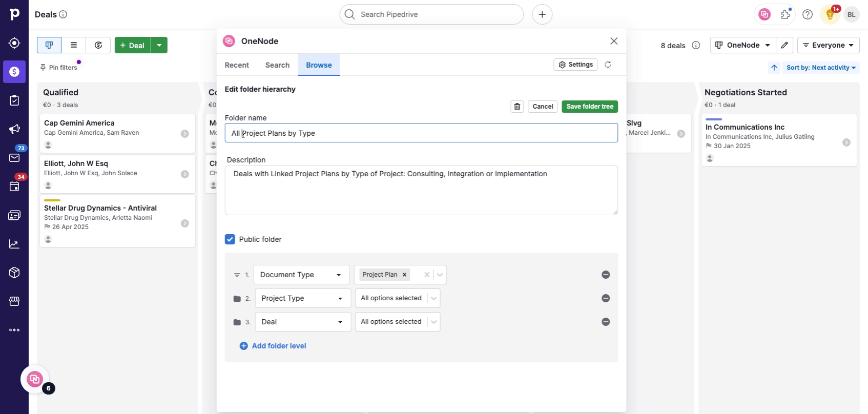The image size is (868, 414).
Task: Open the Elliott, John W Esq deal card
Action: click(x=117, y=174)
